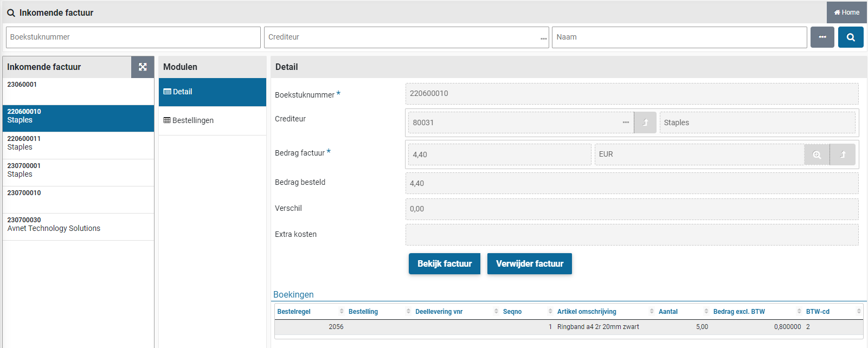Viewport: 868px width, 348px height.
Task: Click Verwijder factuur button
Action: tap(529, 264)
